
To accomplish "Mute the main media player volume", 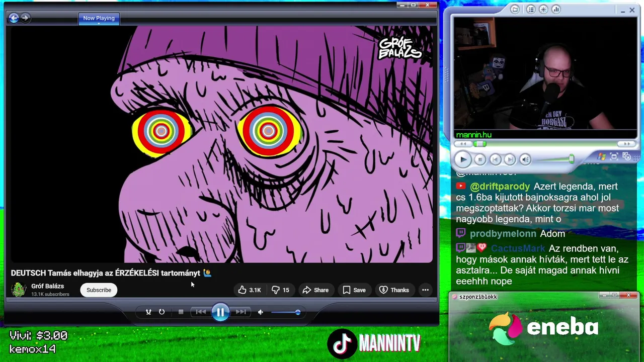I will pyautogui.click(x=261, y=312).
